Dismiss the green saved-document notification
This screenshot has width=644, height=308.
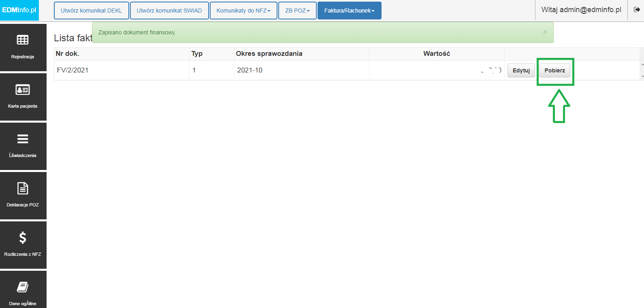tap(545, 32)
